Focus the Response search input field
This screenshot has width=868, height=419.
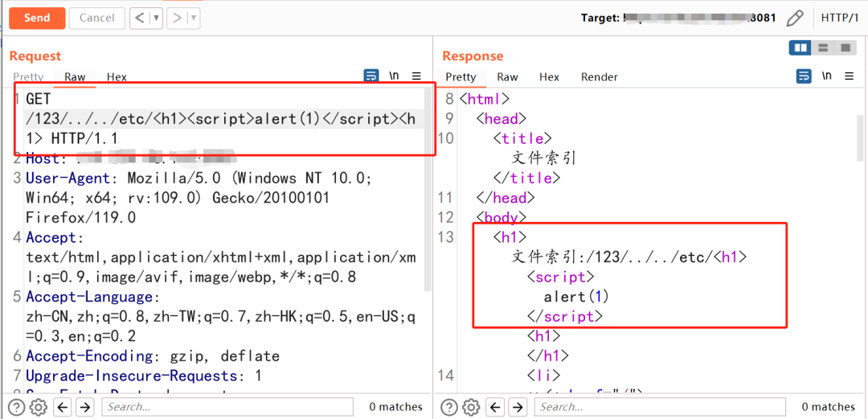pyautogui.click(x=661, y=407)
